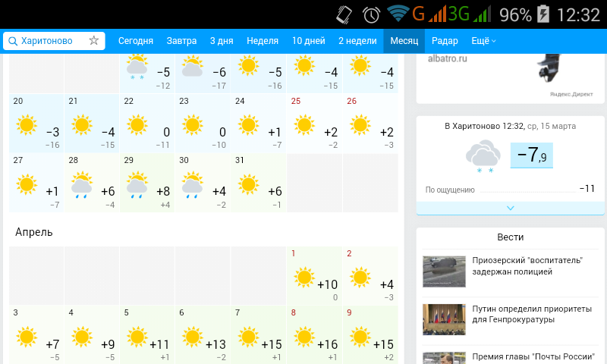The height and width of the screenshot is (364, 607).
Task: Click the Вести section heading
Action: [510, 237]
